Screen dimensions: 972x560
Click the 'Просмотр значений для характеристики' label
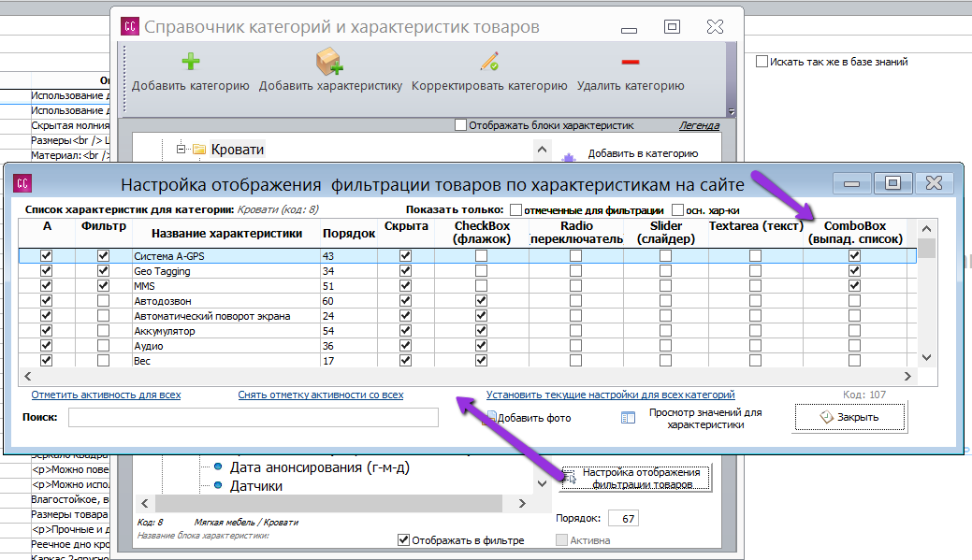(x=705, y=418)
